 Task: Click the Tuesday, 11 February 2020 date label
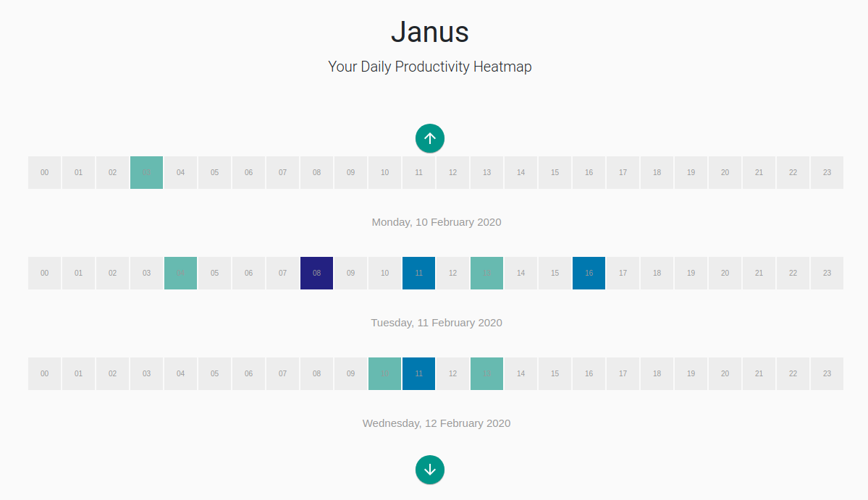436,323
